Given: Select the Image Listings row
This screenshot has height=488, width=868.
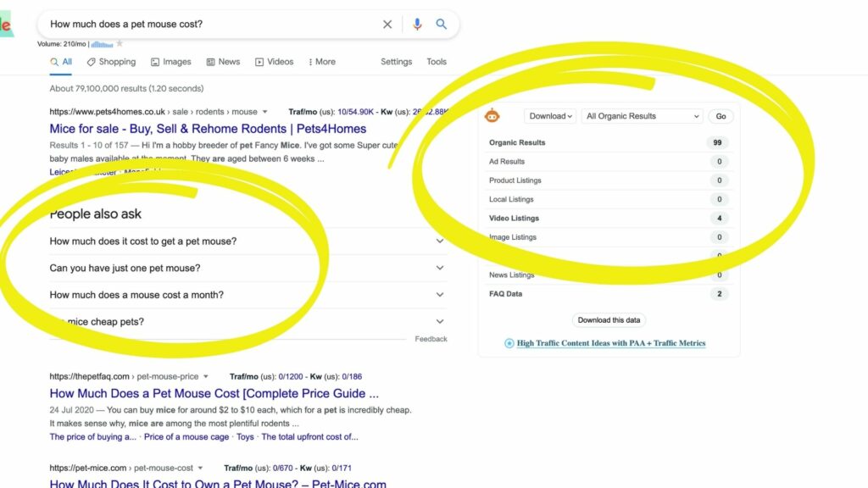Looking at the screenshot, I should (609, 237).
